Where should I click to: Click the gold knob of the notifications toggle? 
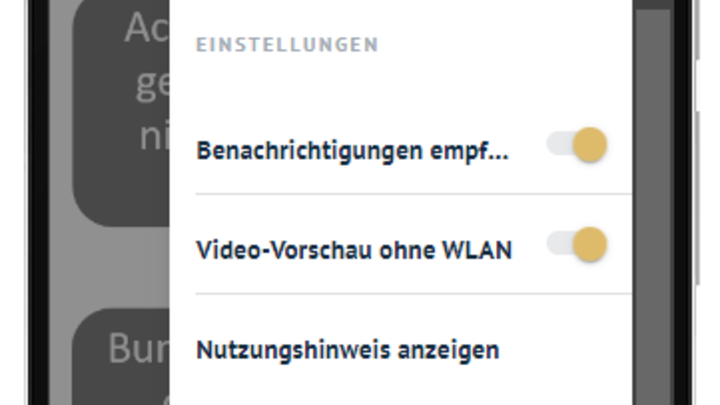590,145
